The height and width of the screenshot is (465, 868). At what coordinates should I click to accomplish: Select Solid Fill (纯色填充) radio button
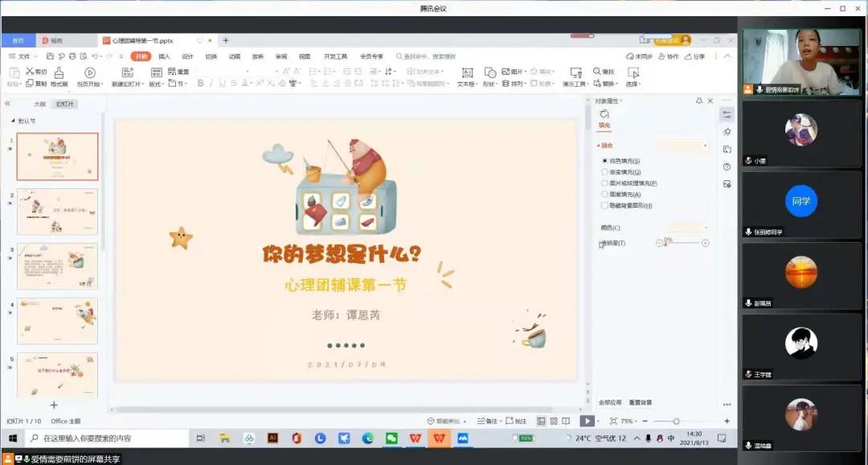point(604,161)
